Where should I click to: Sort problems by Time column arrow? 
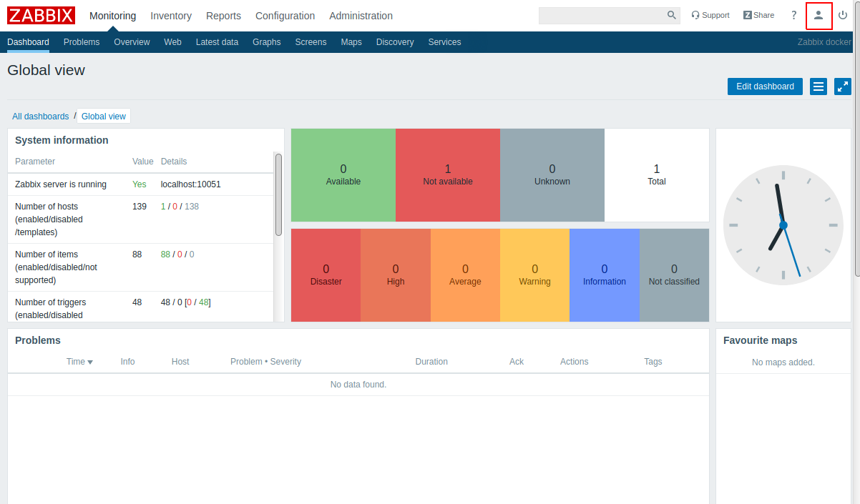[90, 362]
